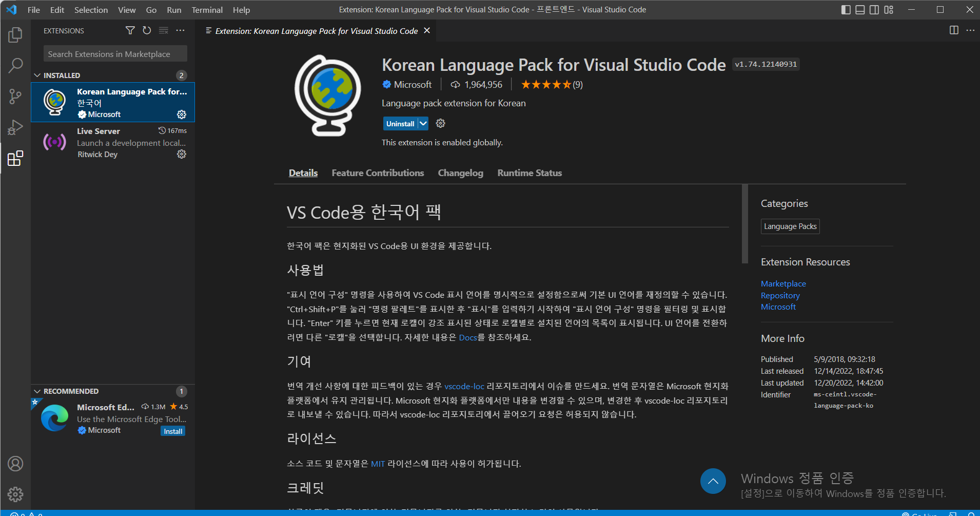Select Microsoft Edge Tools recommended item

coord(113,418)
